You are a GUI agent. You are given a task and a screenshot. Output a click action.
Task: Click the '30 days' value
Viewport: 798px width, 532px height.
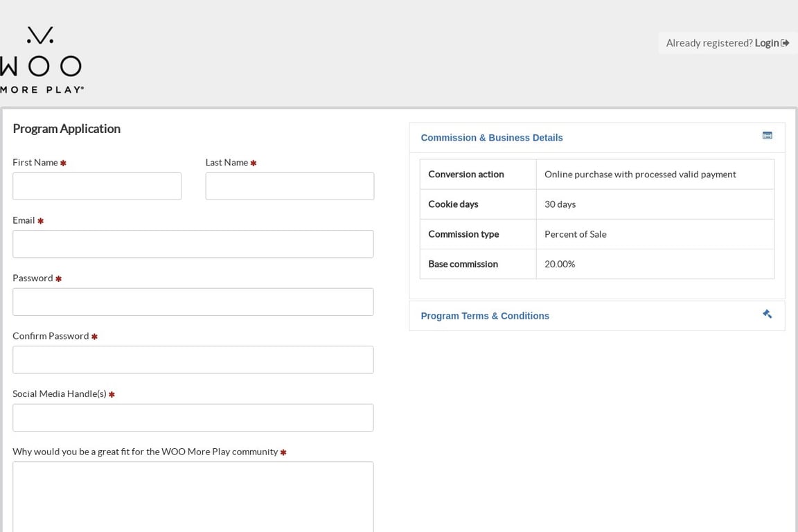(560, 204)
